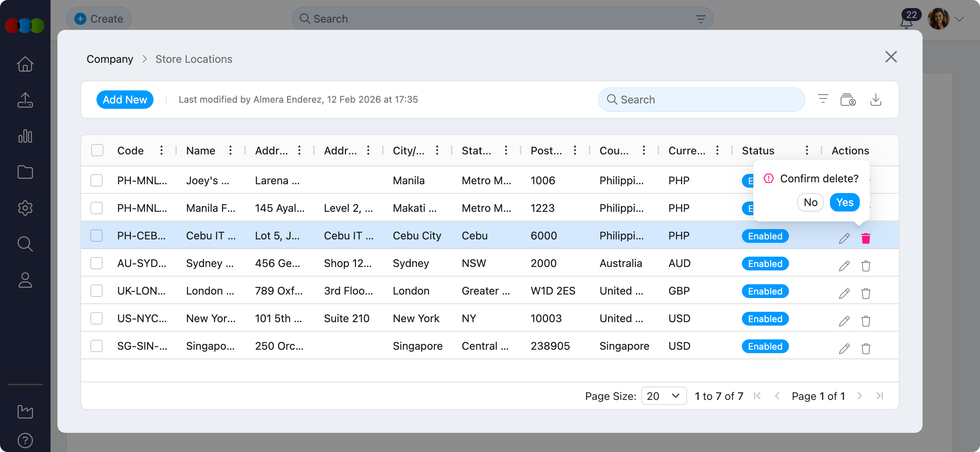
Task: Expand the user profile chevron menu
Action: (959, 19)
